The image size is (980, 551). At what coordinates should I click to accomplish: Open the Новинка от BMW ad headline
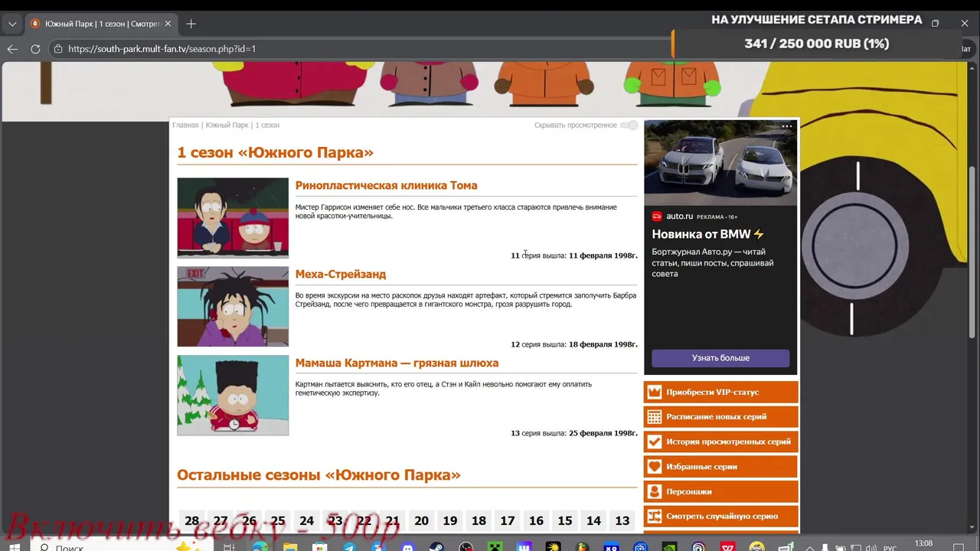(708, 234)
